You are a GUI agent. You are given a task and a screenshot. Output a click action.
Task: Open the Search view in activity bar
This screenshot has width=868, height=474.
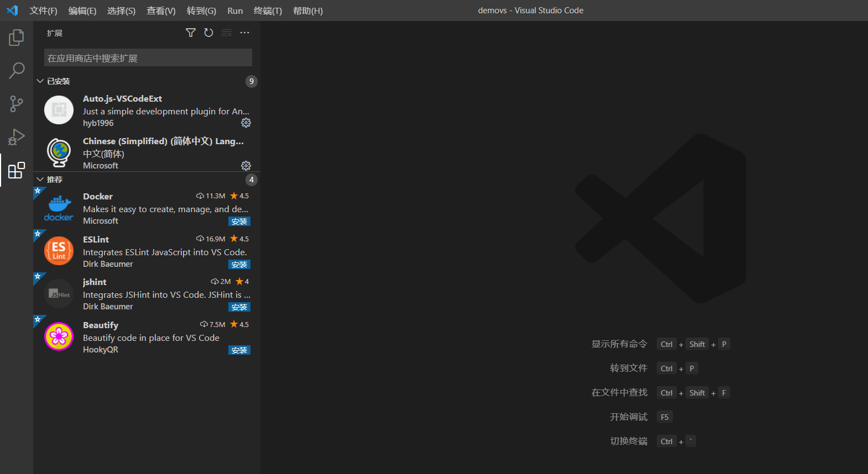(x=17, y=71)
